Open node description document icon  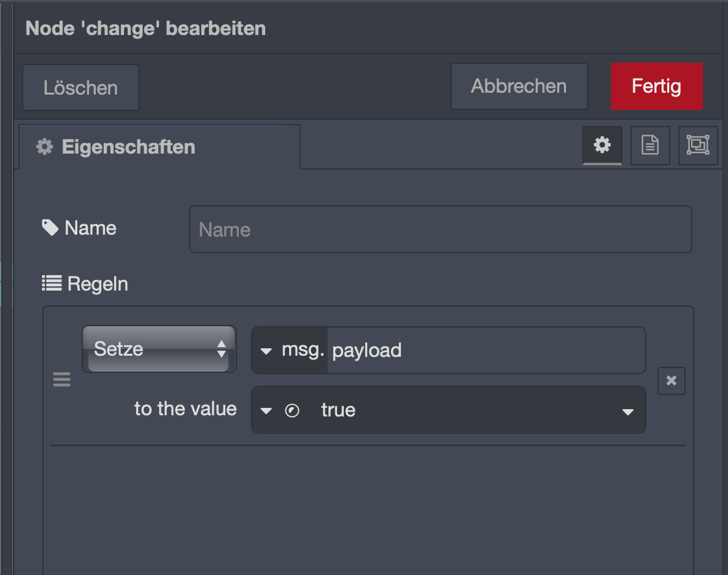pos(650,146)
